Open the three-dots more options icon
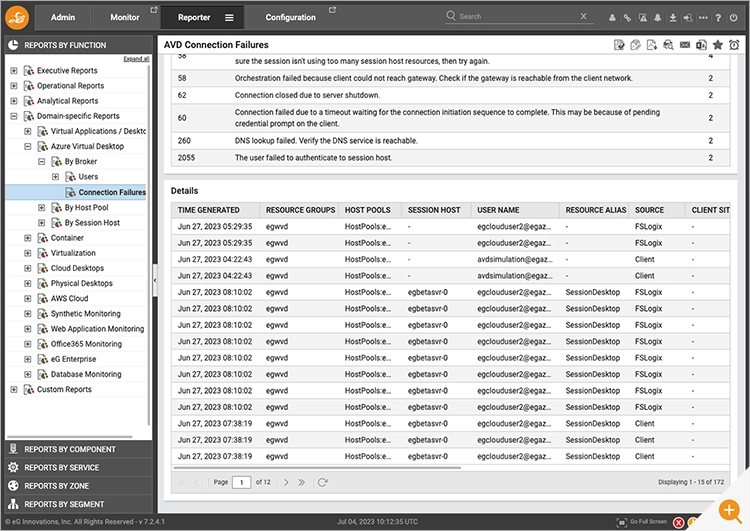This screenshot has height=531, width=750. (x=703, y=18)
